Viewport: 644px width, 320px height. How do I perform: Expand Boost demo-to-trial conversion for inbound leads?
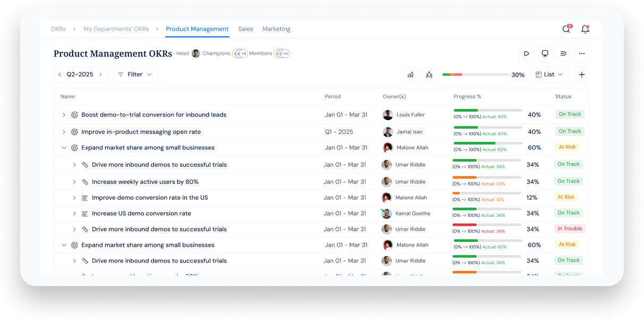coord(64,115)
